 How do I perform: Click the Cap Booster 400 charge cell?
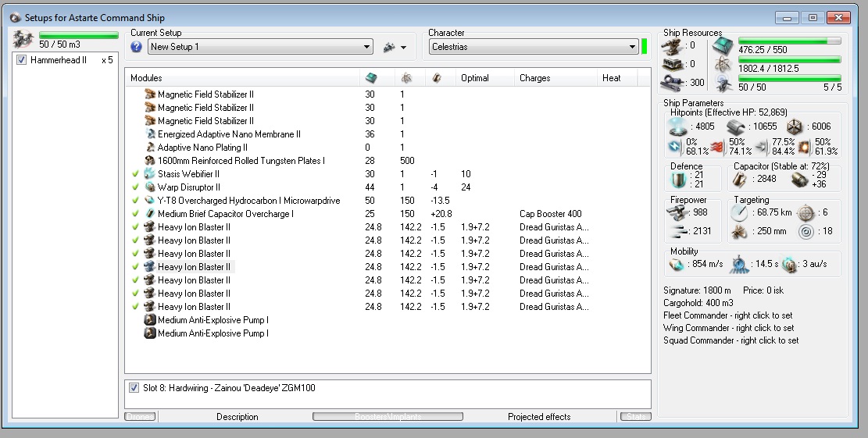[x=550, y=213]
